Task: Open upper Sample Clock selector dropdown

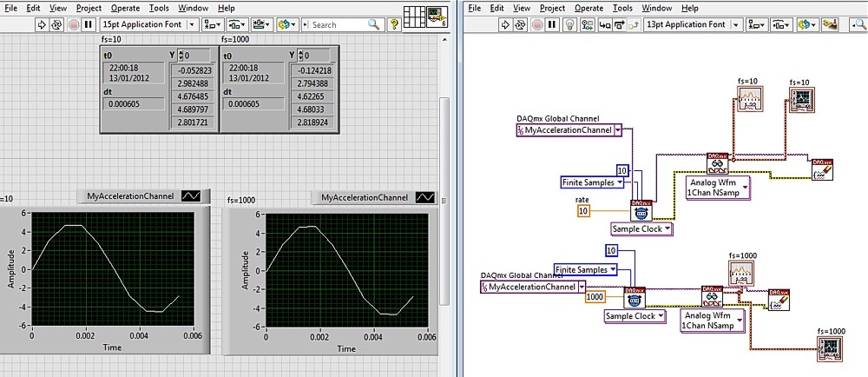Action: [x=667, y=229]
